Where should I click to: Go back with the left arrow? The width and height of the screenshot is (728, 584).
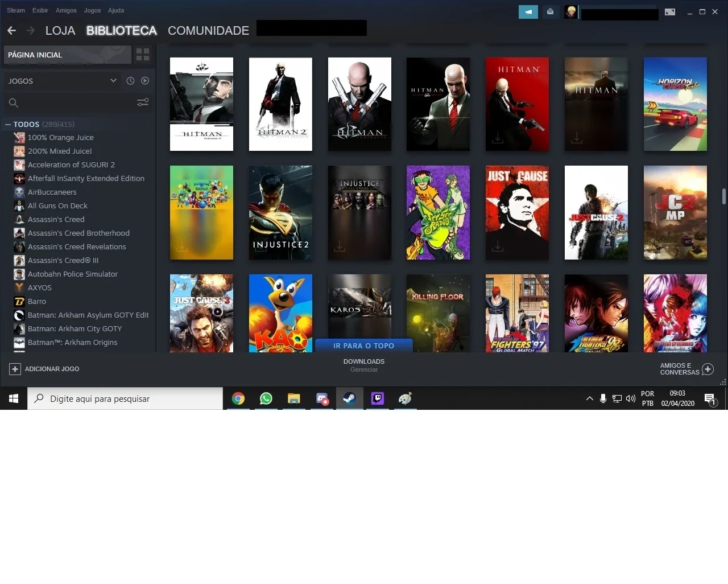12,30
